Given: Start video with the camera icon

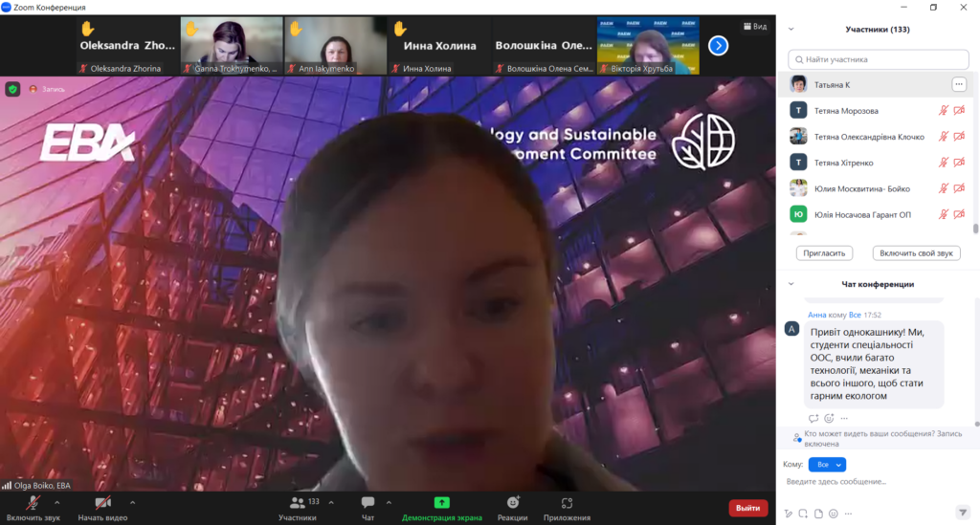Looking at the screenshot, I should [x=102, y=502].
